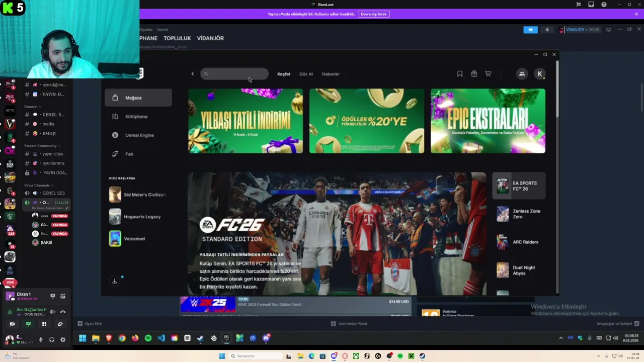
Task: Toggle Discord screen share button
Action: click(x=28, y=324)
